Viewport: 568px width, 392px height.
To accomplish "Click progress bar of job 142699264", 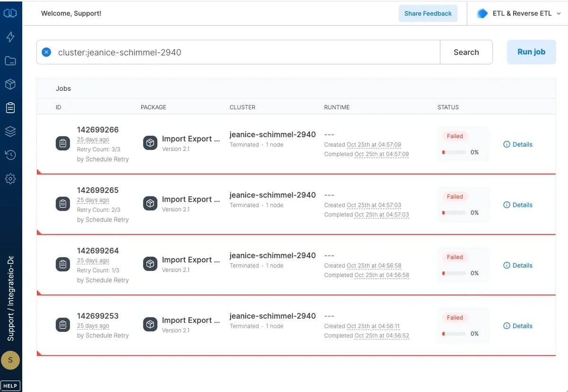I will tap(454, 273).
